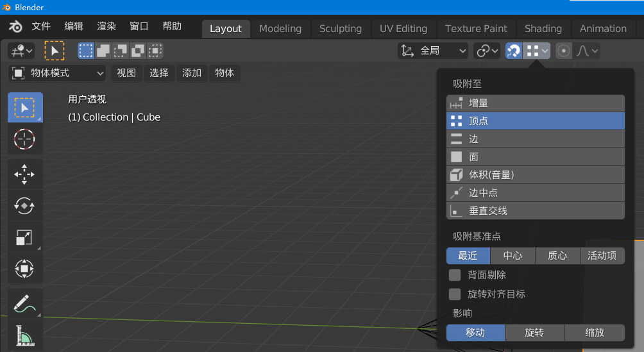Select the measure tool
The height and width of the screenshot is (352, 644).
[x=24, y=335]
